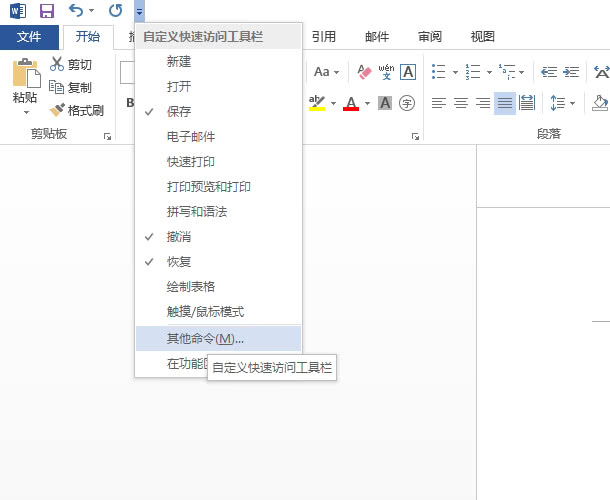Switch to the 引用 ribbon tab
Screen dimensions: 610x500
click(323, 37)
